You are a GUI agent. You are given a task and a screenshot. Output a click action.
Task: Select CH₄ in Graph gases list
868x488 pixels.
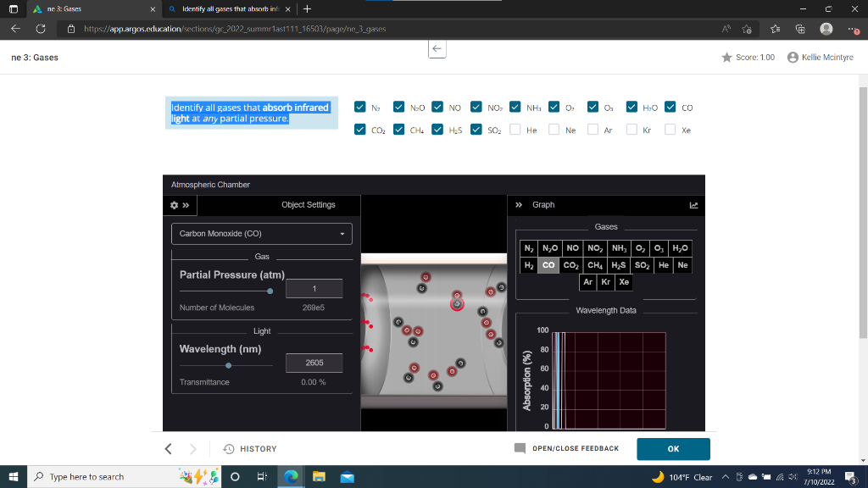(595, 265)
